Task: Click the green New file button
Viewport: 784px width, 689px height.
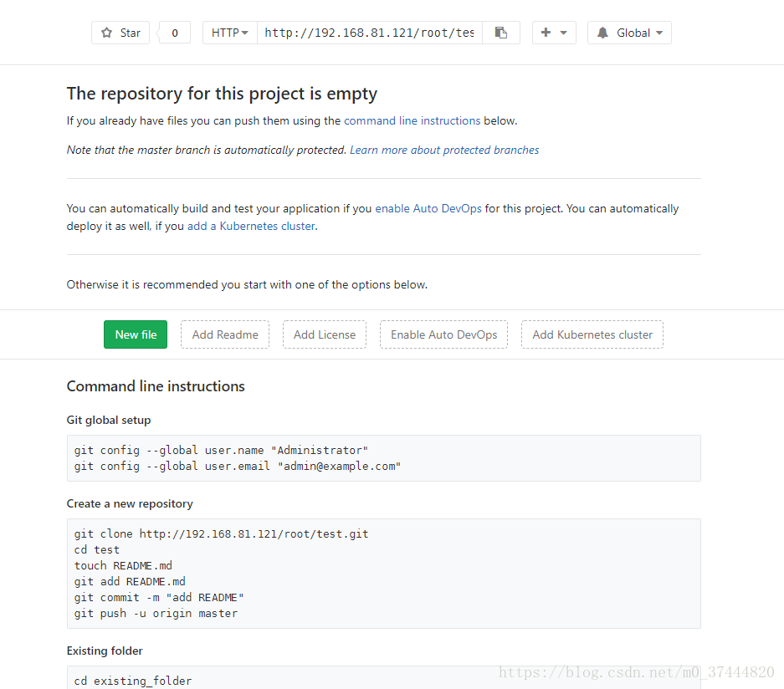Action: (x=136, y=334)
